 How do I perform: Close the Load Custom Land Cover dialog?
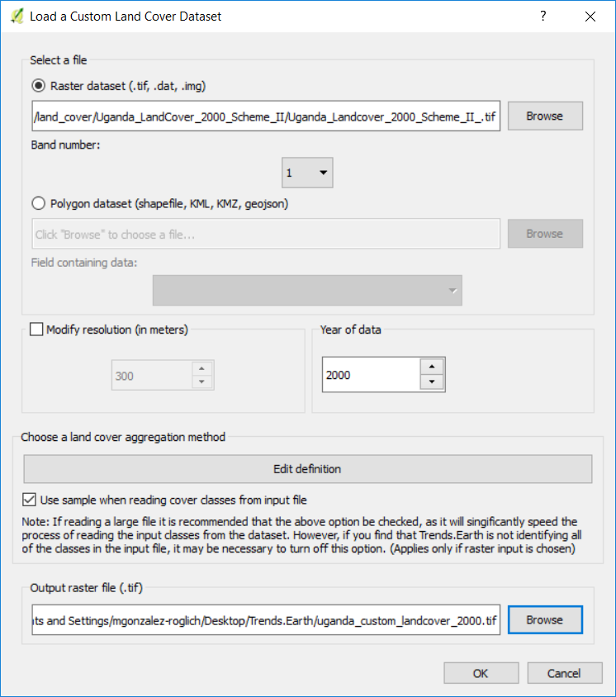pos(590,16)
